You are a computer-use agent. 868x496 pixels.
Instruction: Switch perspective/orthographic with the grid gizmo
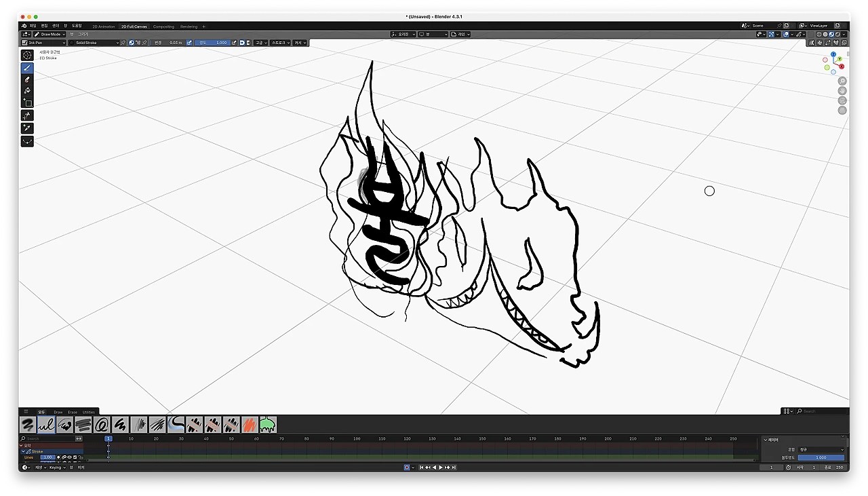(x=842, y=110)
